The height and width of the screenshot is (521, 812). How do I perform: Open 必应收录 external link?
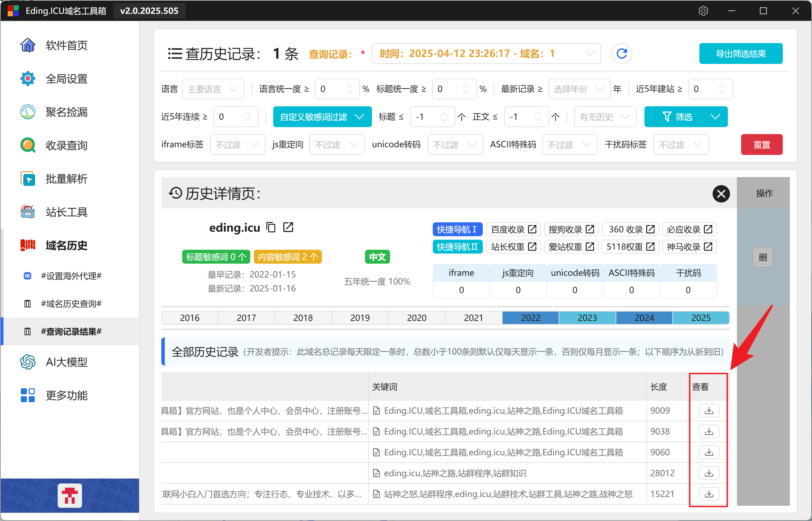pyautogui.click(x=689, y=229)
